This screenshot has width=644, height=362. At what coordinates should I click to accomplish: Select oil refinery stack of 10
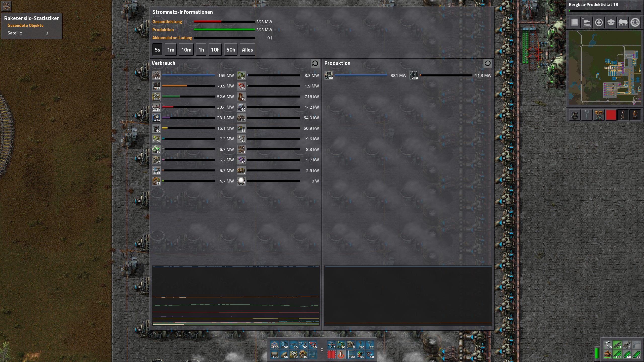click(x=303, y=354)
